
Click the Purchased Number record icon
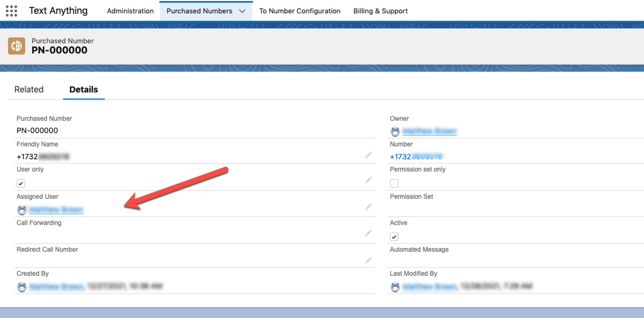tap(17, 46)
